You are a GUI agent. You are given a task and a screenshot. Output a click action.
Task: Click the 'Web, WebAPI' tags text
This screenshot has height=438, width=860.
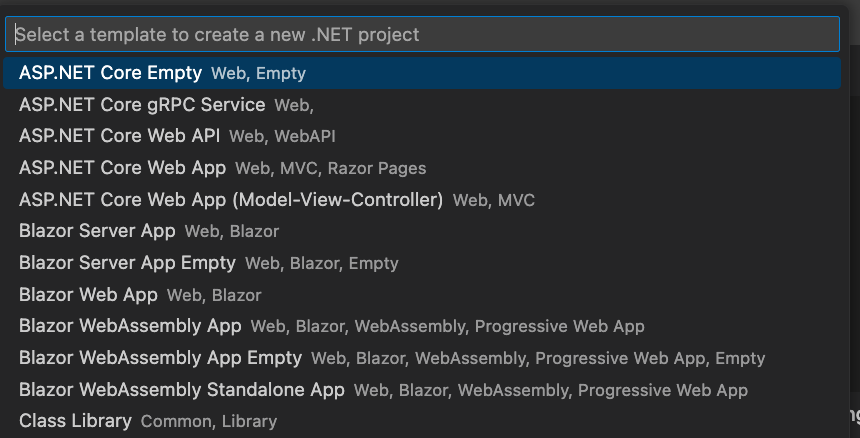tap(275, 137)
